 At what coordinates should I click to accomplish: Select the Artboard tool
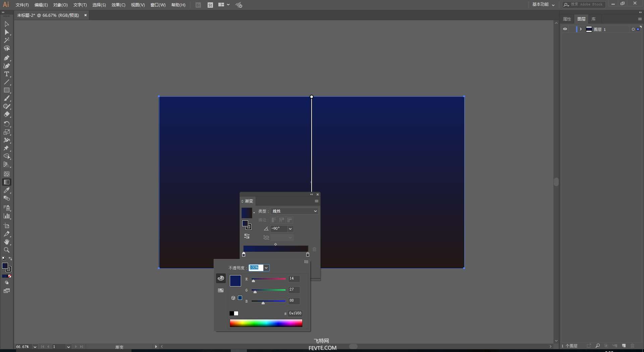pyautogui.click(x=6, y=226)
